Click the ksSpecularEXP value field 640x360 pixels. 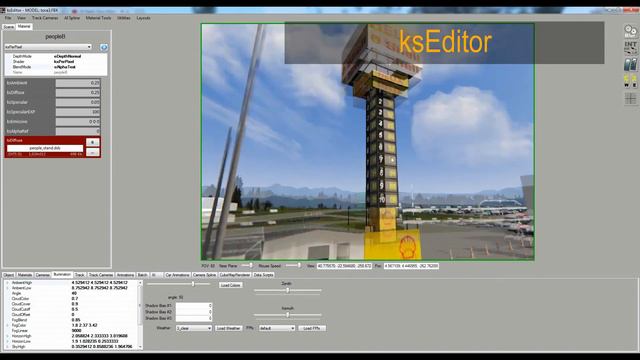click(78, 112)
